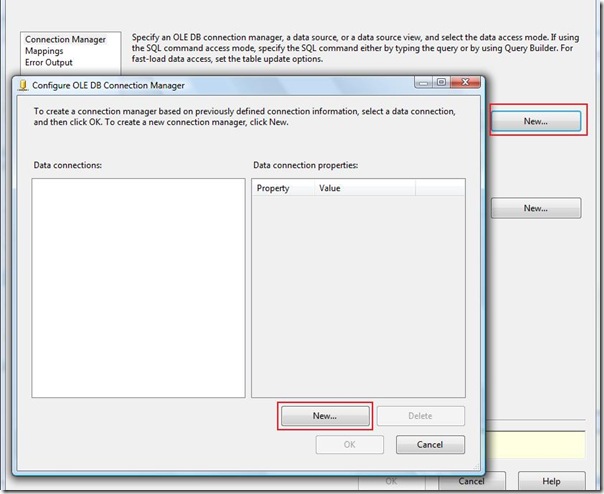
Task: Click the dialog title bar database icon
Action: [x=23, y=85]
